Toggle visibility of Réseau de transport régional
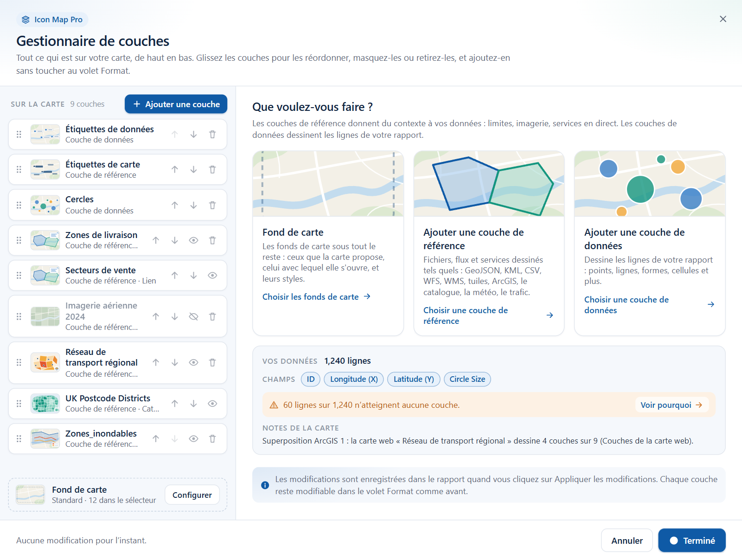The width and height of the screenshot is (742, 560). [x=193, y=363]
